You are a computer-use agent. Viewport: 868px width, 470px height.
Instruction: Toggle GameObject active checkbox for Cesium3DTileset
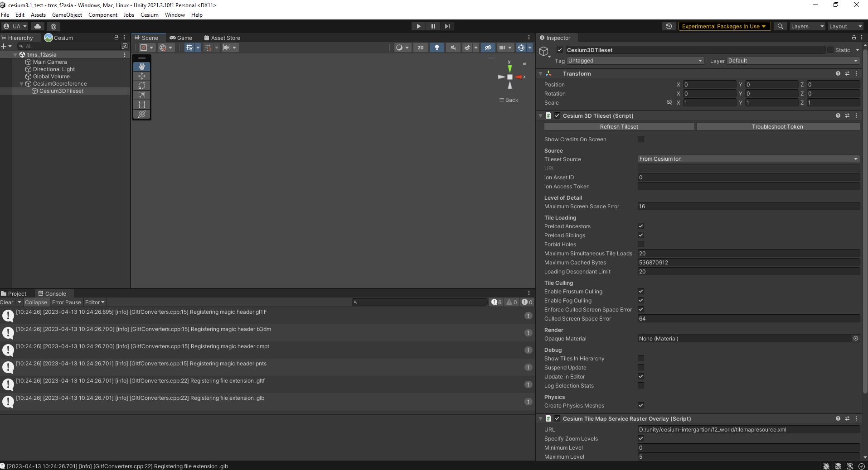click(559, 50)
